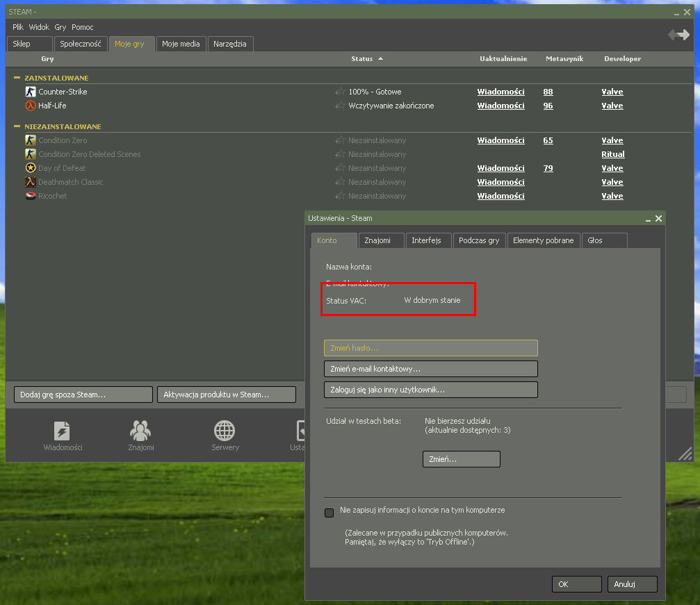700x605 pixels.
Task: Open Condition Zero metascore 65 link
Action: point(548,140)
